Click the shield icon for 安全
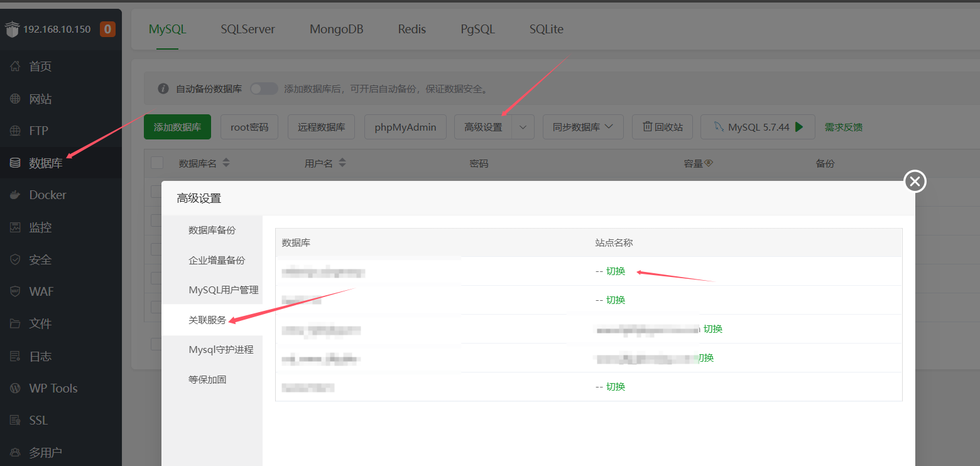 [x=15, y=259]
